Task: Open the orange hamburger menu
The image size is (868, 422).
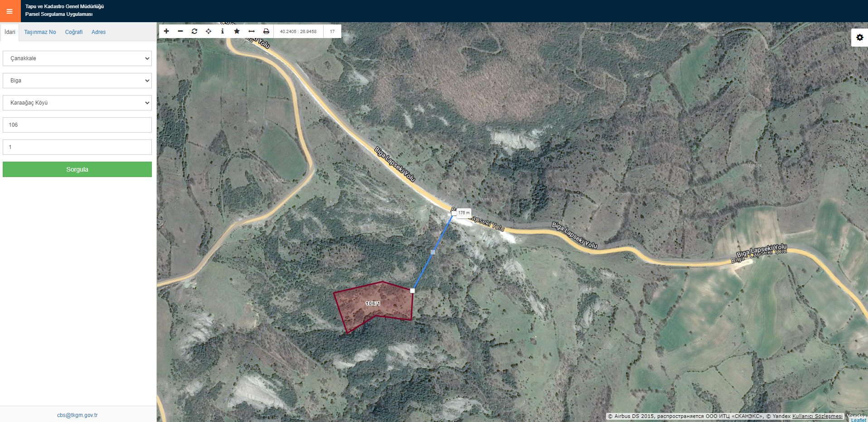Action: (10, 11)
